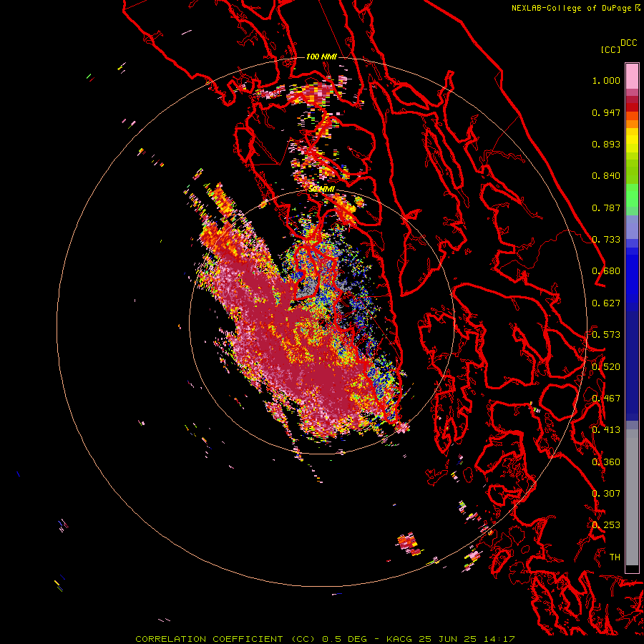Screen dimensions: 644x644
Task: Click the 100 NMI range ring label
Action: [321, 57]
